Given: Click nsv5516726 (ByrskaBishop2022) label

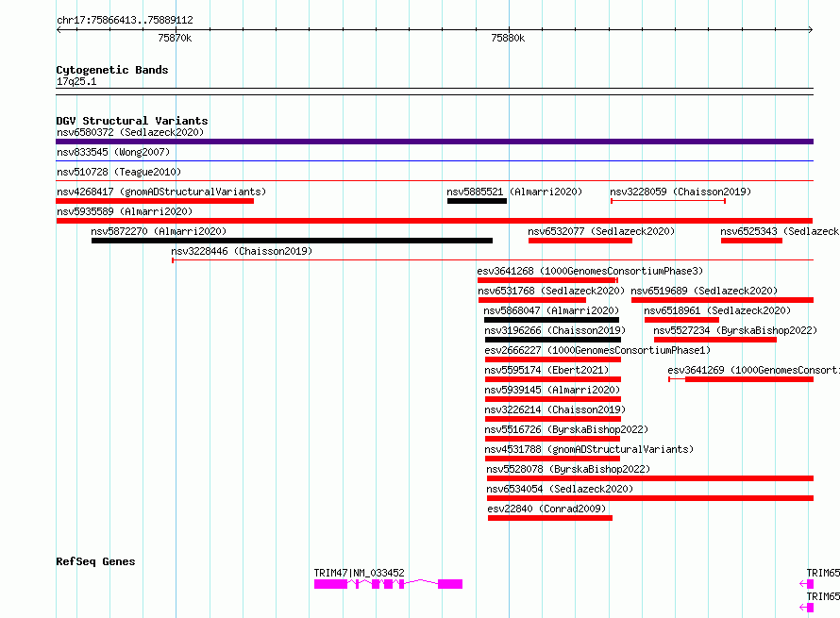Looking at the screenshot, I should [566, 429].
